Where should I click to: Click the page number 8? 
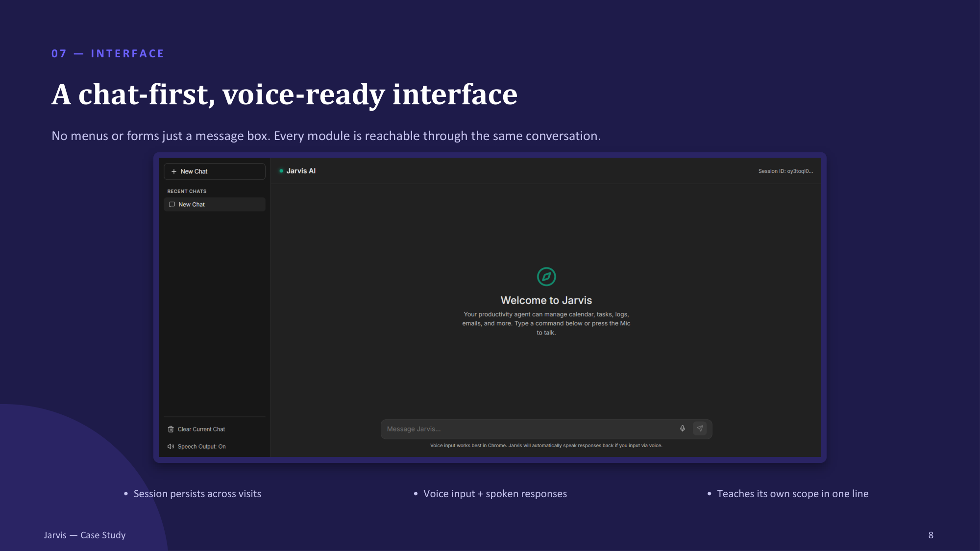(x=931, y=535)
